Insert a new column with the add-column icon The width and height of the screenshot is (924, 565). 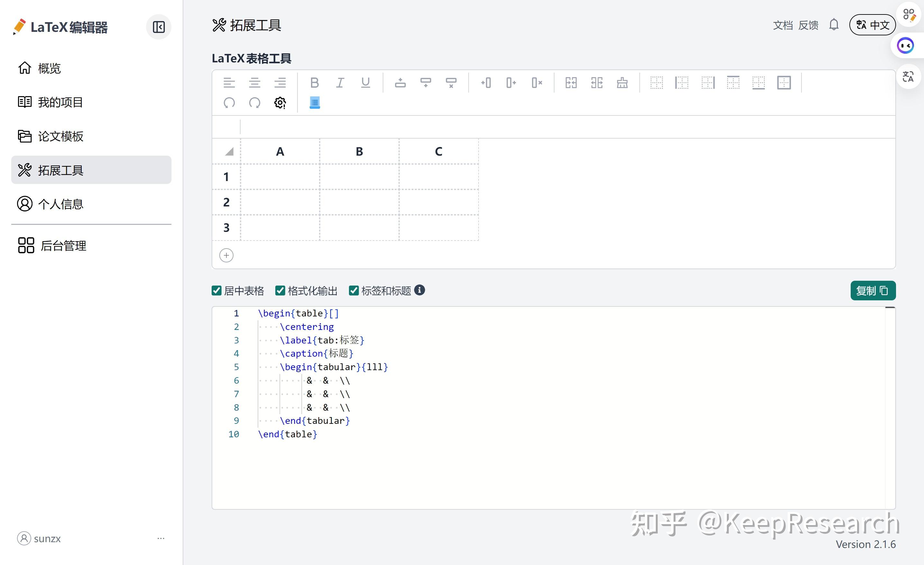pos(486,82)
